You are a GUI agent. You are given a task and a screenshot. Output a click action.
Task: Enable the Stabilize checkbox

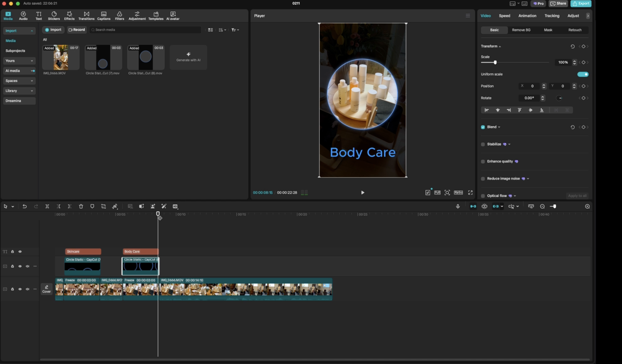pos(483,144)
